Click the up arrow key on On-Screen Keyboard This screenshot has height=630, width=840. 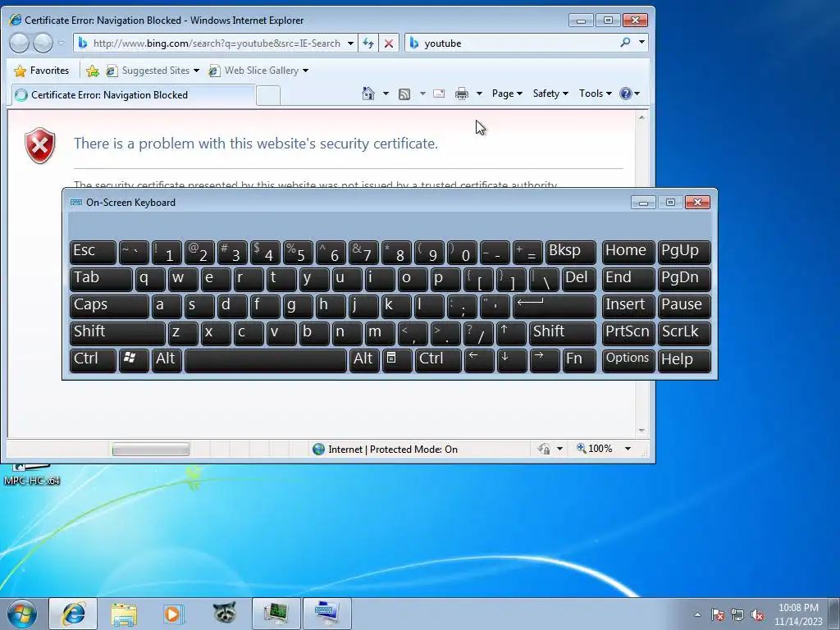pos(511,333)
